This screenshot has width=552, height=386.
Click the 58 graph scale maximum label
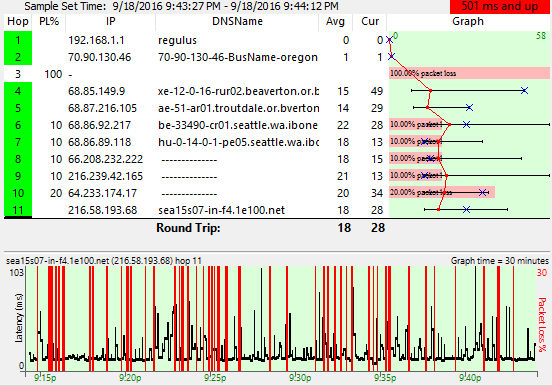(x=541, y=36)
